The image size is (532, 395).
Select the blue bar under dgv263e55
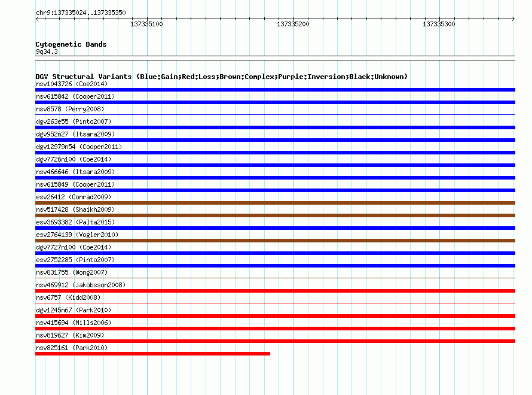click(275, 127)
